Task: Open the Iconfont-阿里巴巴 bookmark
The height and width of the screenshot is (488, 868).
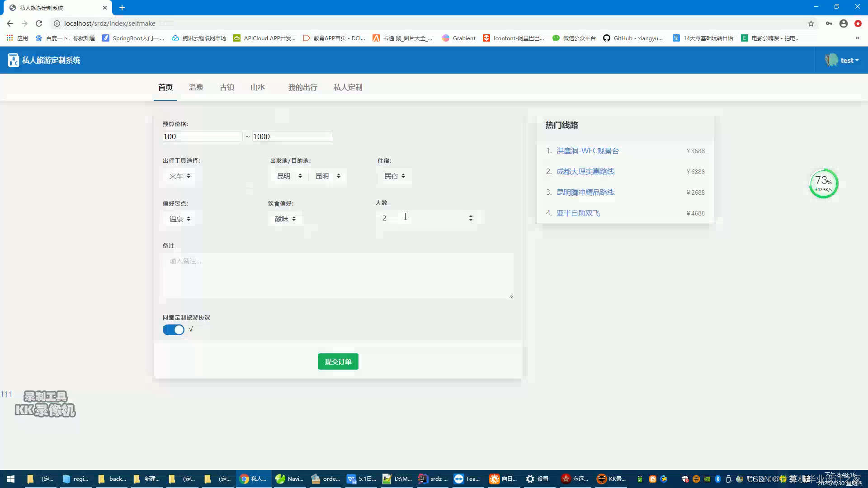Action: [514, 38]
